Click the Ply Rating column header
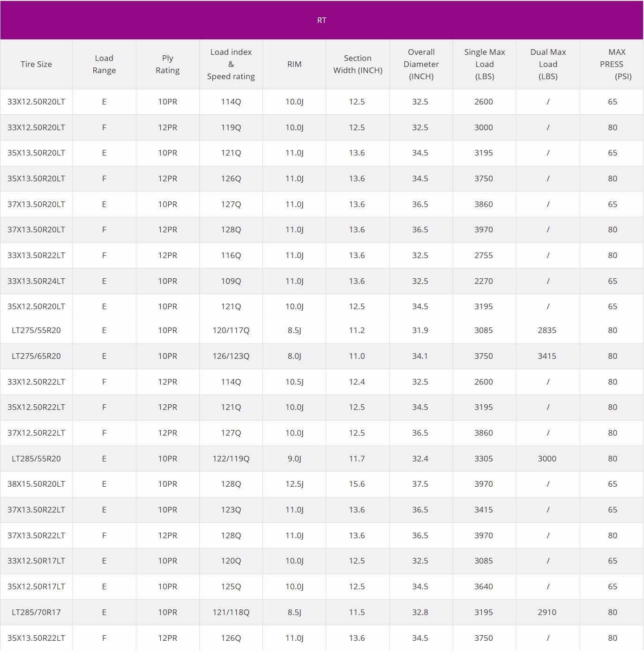Viewport: 644px width, 653px height. point(167,64)
